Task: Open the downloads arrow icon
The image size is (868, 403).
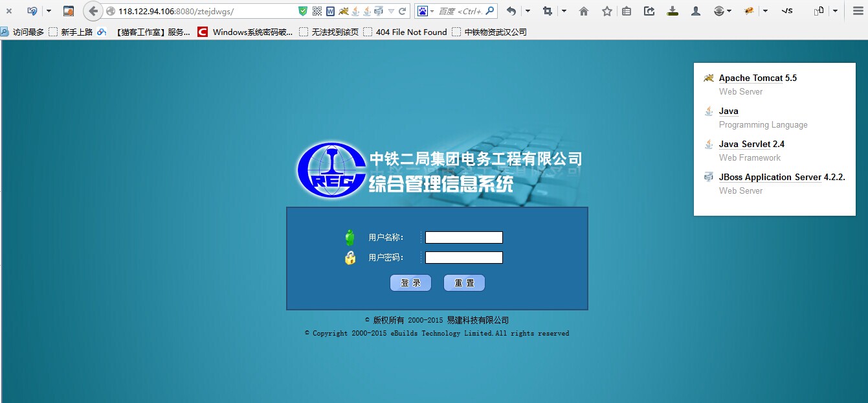Action: (673, 11)
